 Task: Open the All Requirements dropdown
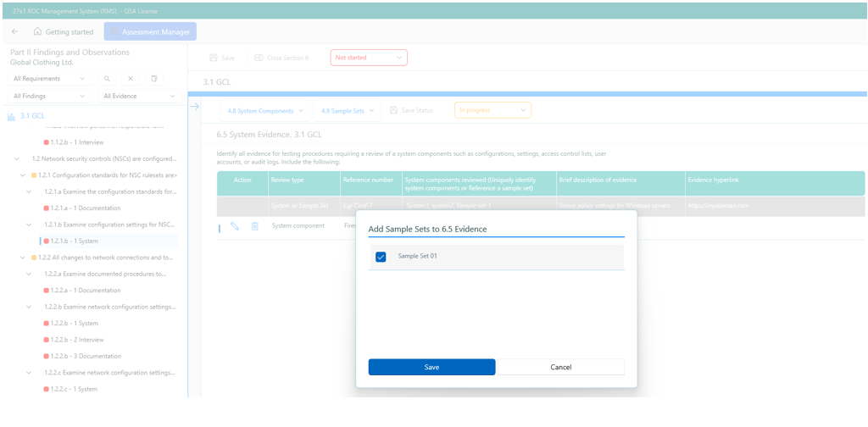click(50, 79)
